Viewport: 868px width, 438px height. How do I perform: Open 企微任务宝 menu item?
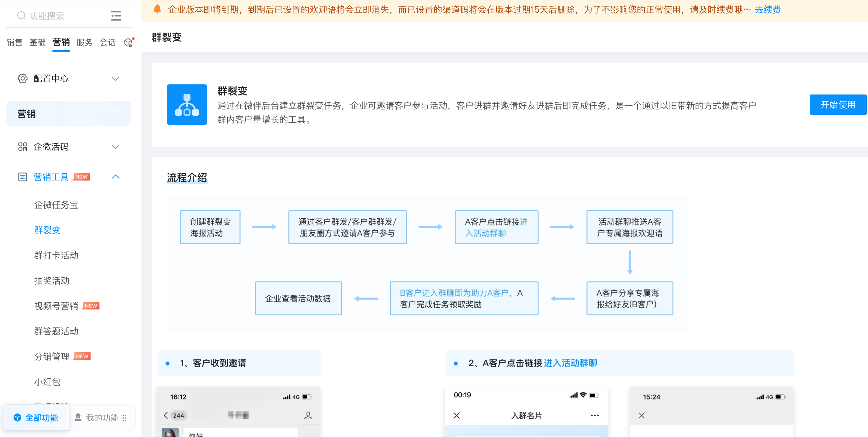coord(56,205)
